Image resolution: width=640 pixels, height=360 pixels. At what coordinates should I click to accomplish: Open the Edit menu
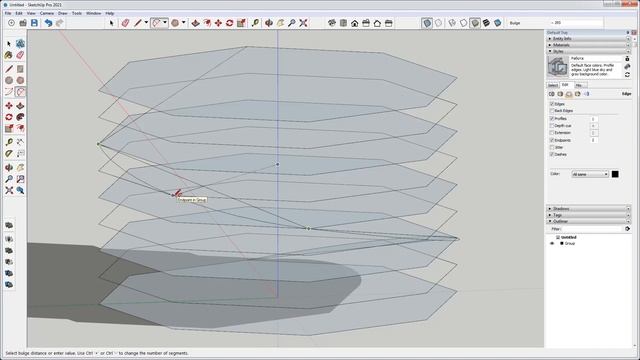click(19, 13)
